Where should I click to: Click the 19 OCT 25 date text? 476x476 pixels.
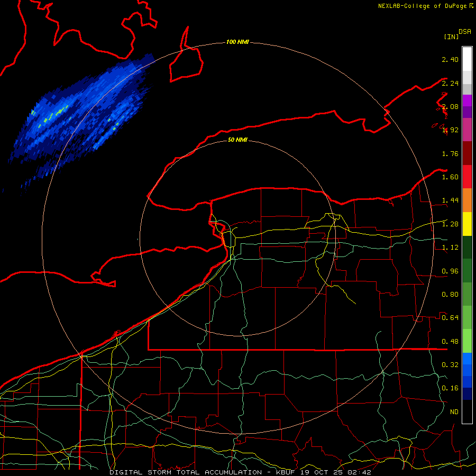pos(322,472)
